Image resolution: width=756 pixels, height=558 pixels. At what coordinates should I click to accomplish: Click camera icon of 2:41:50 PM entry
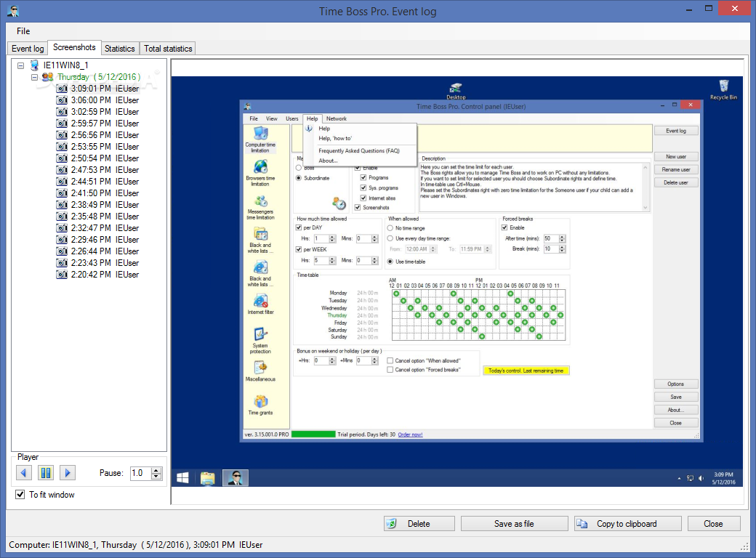click(62, 193)
